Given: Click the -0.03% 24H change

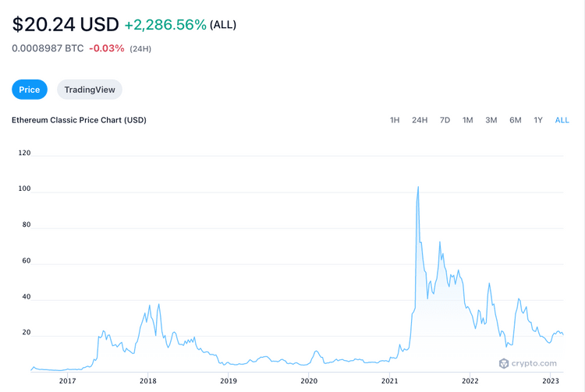Looking at the screenshot, I should (107, 48).
